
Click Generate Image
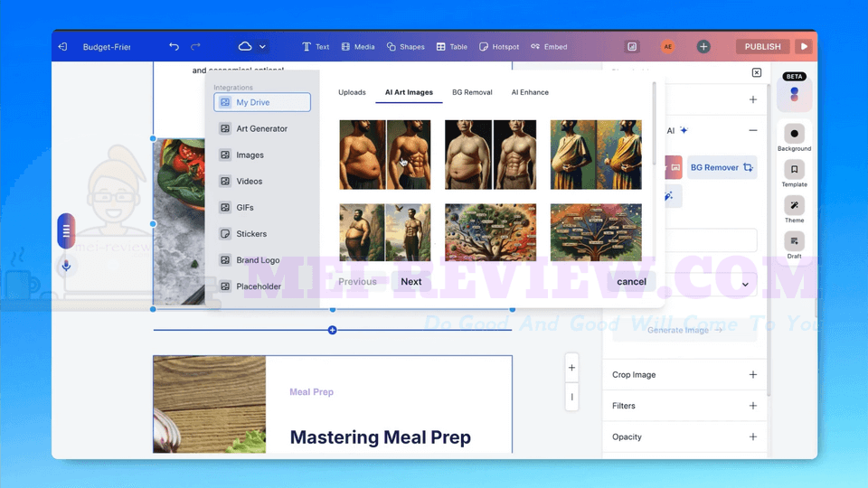click(684, 331)
